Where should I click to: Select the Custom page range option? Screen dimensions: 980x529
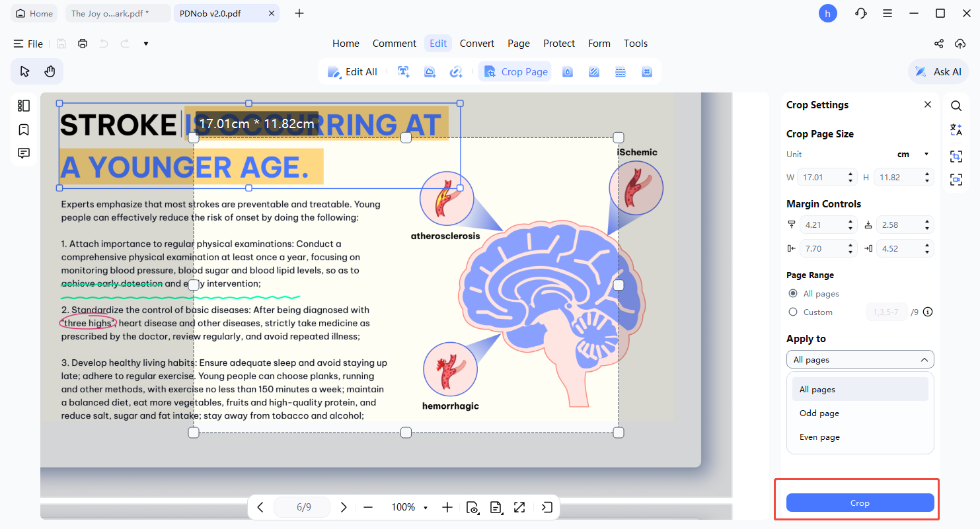(x=793, y=312)
